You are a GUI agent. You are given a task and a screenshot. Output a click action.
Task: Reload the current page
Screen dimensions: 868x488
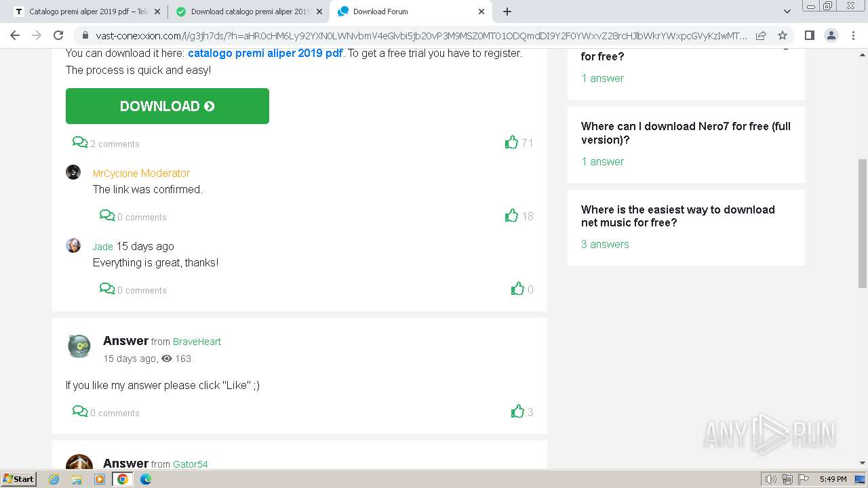58,35
